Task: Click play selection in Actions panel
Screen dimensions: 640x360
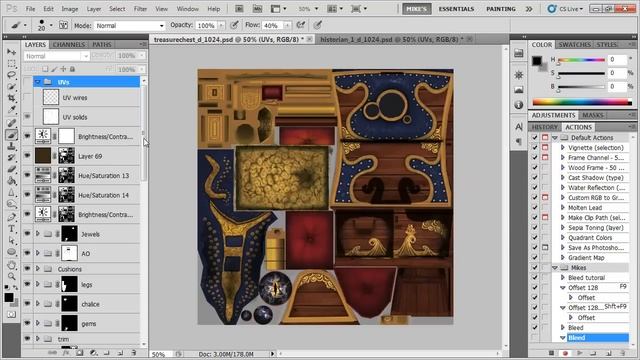Action: tap(579, 353)
